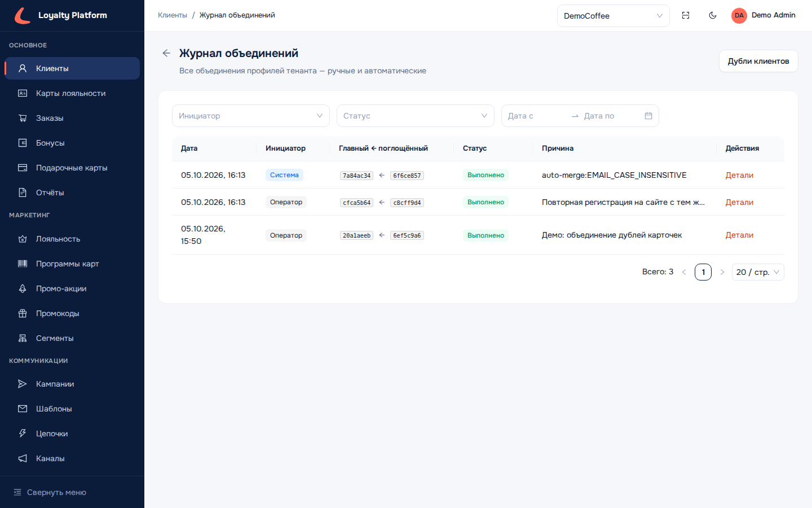The image size is (812, 508).
Task: Click the Каналы megaphone icon
Action: pyautogui.click(x=23, y=458)
